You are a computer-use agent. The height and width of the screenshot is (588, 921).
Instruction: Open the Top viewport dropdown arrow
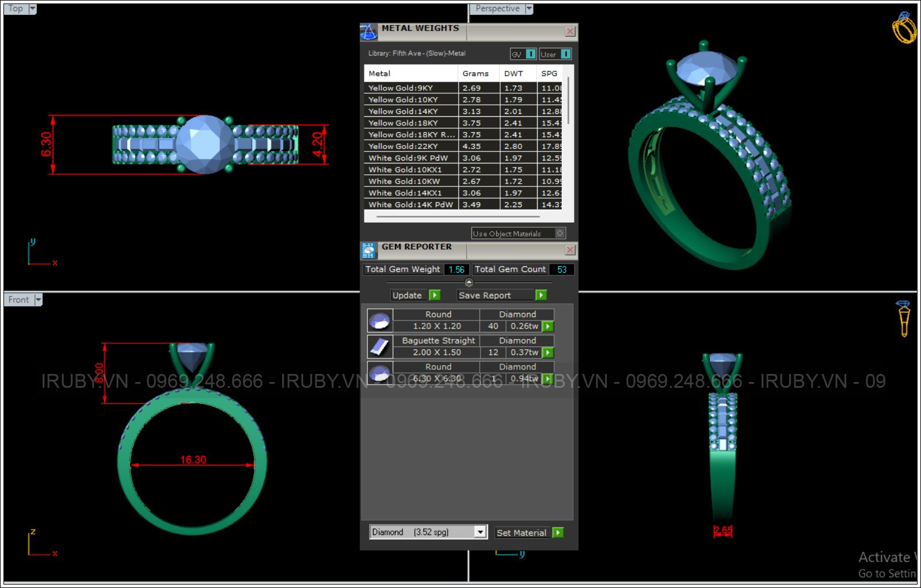[32, 9]
